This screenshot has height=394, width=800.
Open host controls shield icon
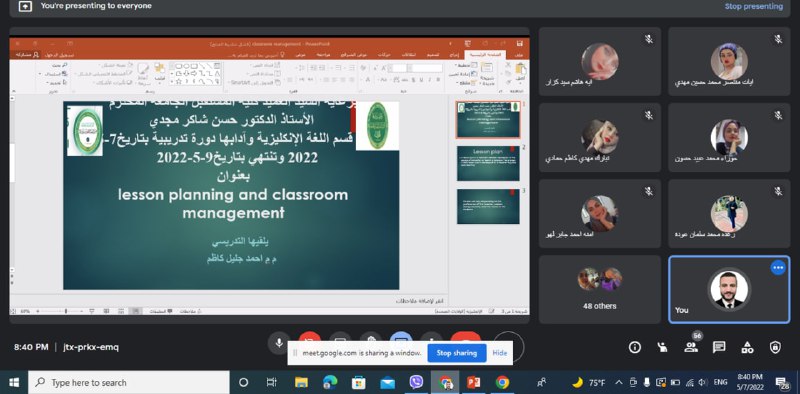(775, 347)
